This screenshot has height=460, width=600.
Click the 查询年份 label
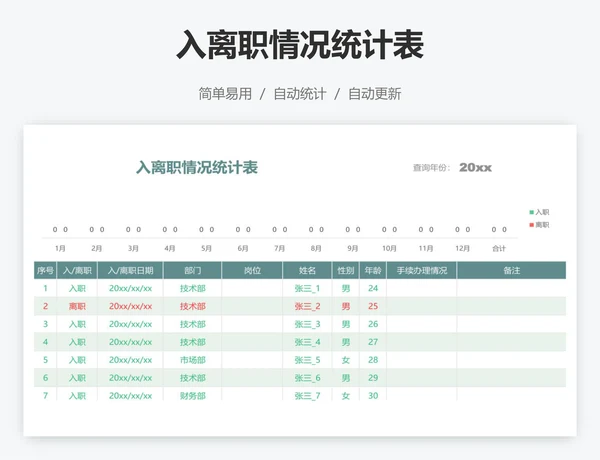point(431,168)
